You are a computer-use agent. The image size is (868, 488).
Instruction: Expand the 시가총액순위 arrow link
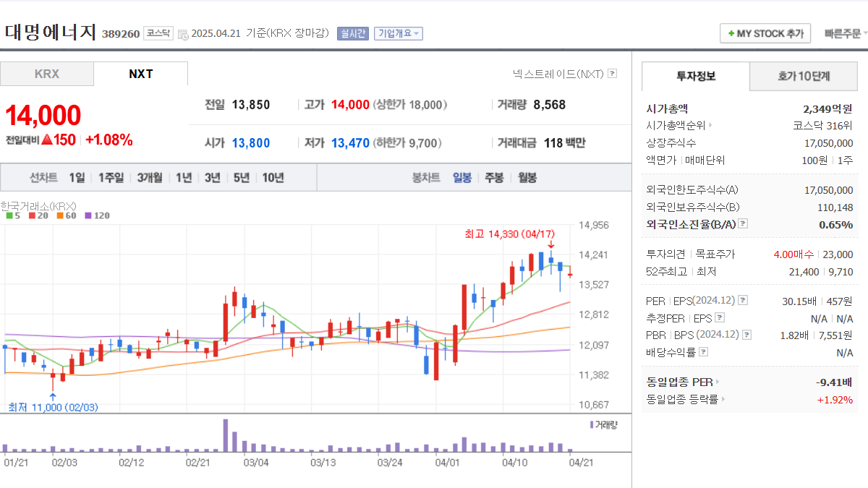click(x=710, y=125)
